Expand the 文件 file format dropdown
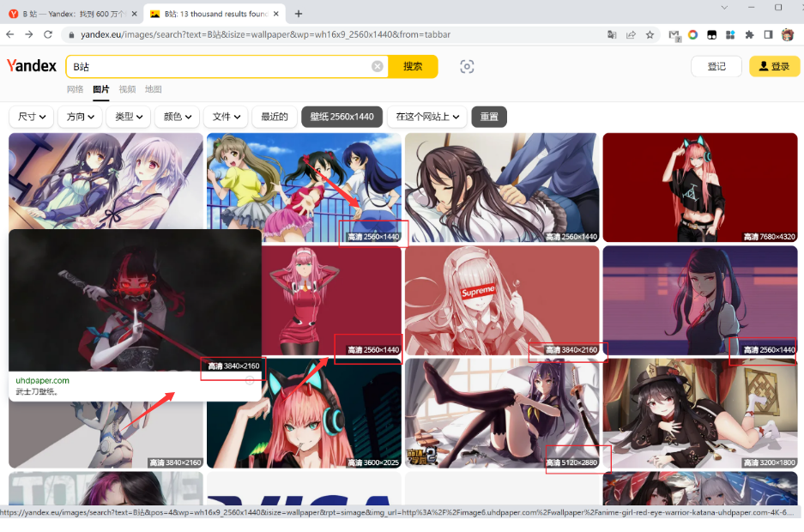The image size is (804, 532). 227,117
